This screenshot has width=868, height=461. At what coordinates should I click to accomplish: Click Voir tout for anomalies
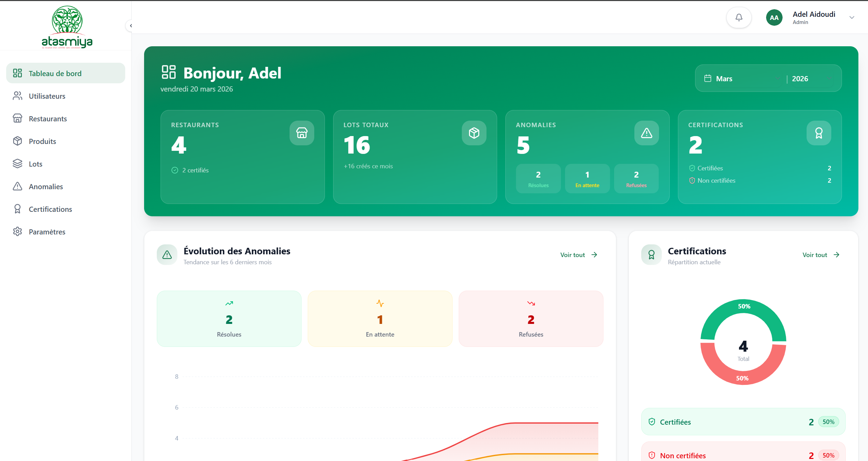point(579,255)
